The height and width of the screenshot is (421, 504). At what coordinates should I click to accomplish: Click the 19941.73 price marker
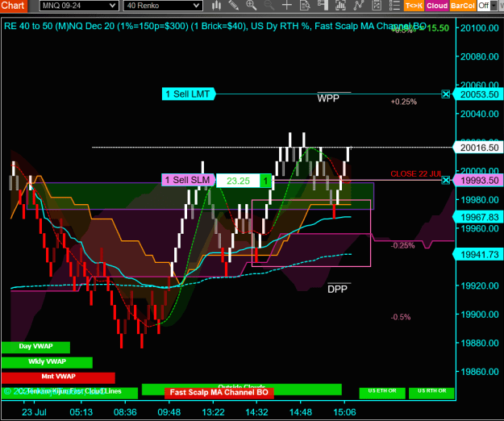(x=479, y=255)
